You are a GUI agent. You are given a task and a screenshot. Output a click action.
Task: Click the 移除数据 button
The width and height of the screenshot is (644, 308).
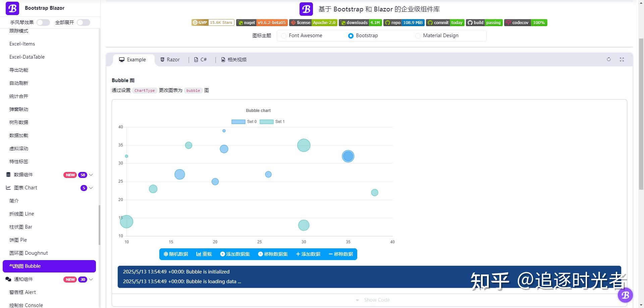[341, 254]
